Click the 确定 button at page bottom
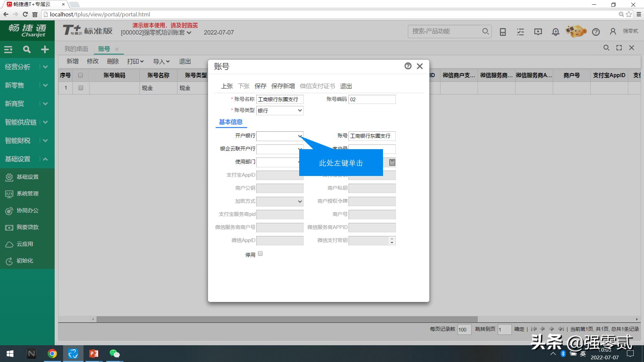This screenshot has height=362, width=644. coord(519,329)
